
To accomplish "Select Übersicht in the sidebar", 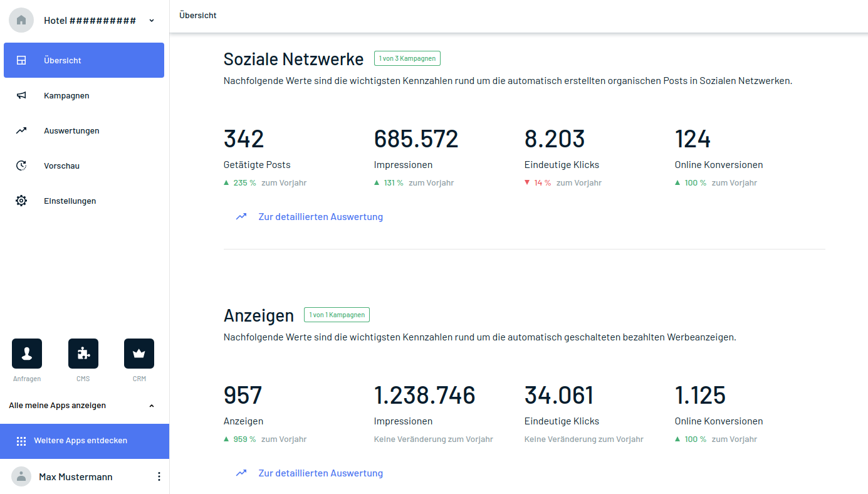I will point(84,61).
